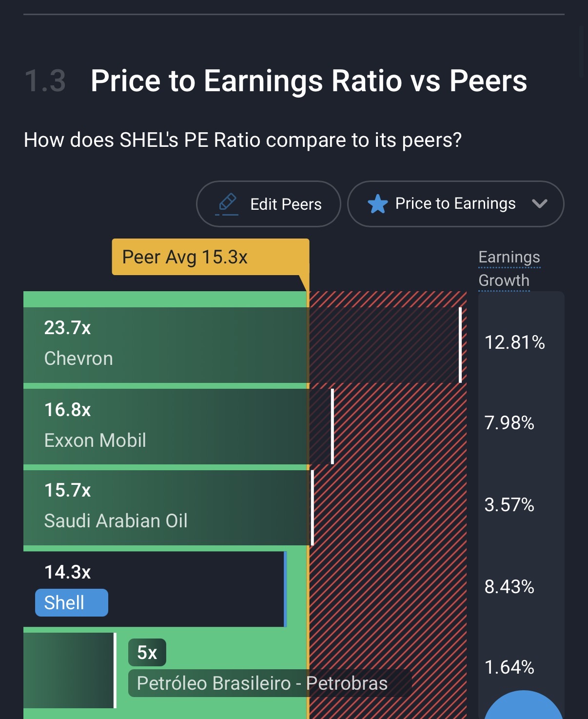Click the blue Shell name tag
Screen dimensions: 588x719
coord(72,603)
